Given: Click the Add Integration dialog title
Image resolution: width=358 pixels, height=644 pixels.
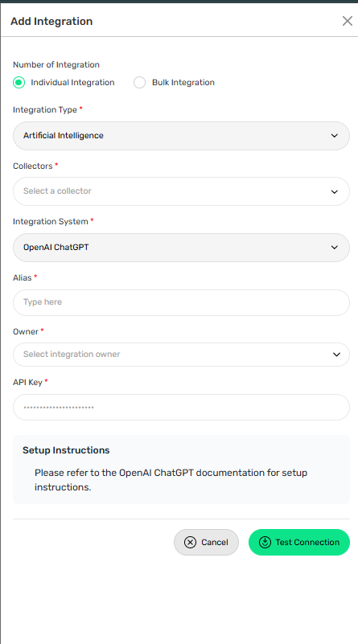Looking at the screenshot, I should point(51,22).
